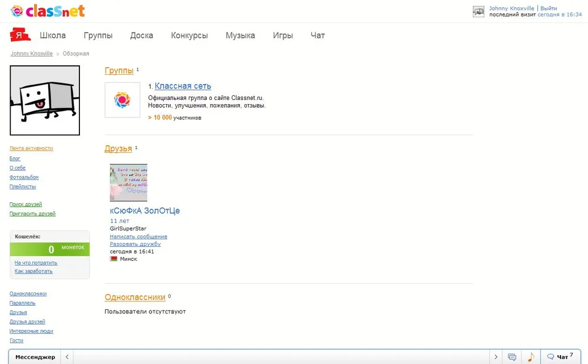Viewport: 588px width, 364px height.
Task: Open Друзья друзей link
Action: (x=27, y=322)
